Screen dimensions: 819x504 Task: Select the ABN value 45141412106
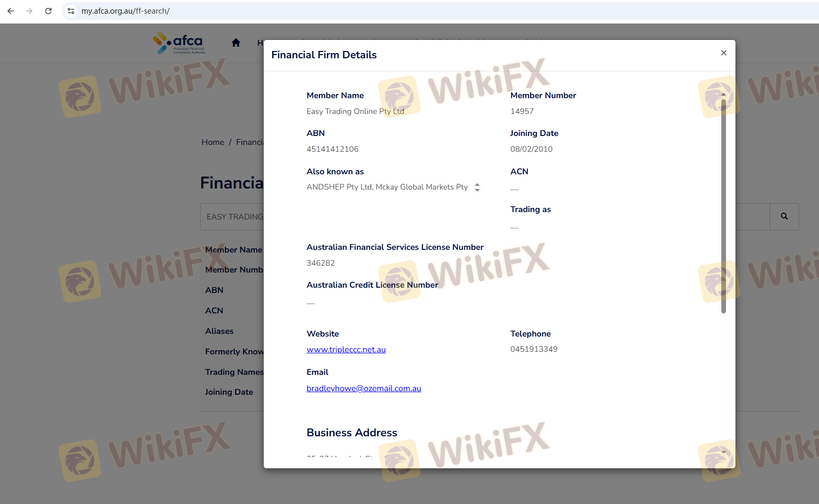(333, 149)
